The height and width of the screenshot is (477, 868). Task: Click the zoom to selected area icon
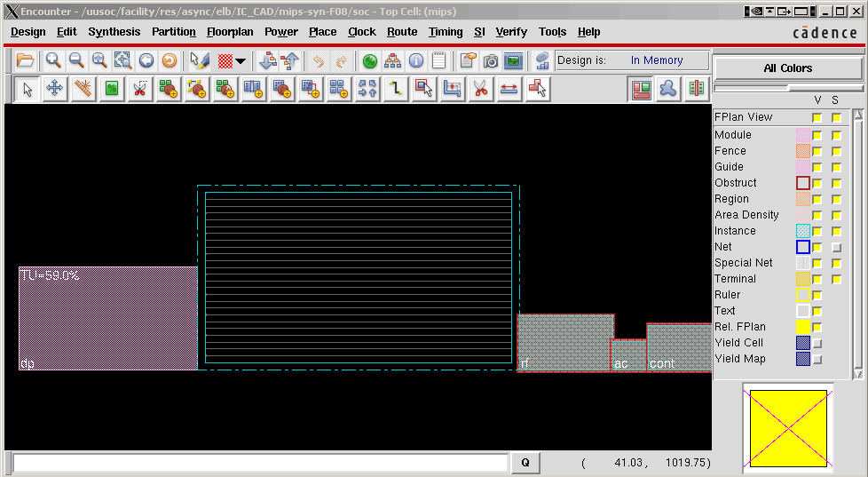tap(122, 60)
